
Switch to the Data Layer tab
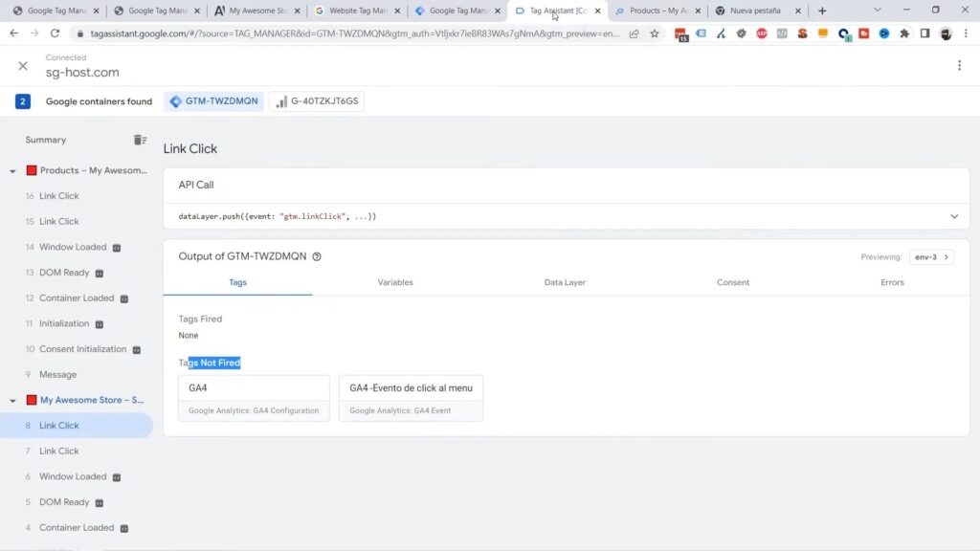[x=565, y=282]
